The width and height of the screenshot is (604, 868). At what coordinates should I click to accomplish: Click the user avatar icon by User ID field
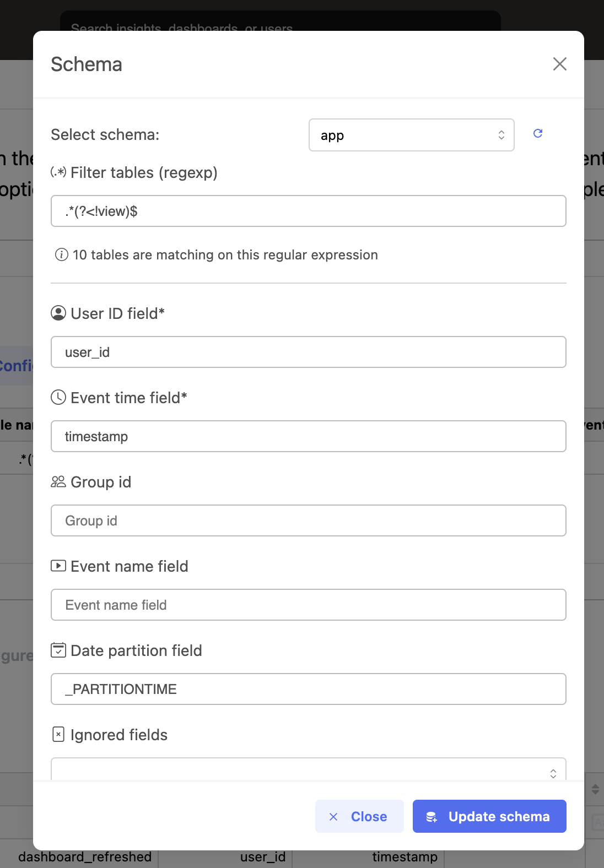pyautogui.click(x=58, y=313)
